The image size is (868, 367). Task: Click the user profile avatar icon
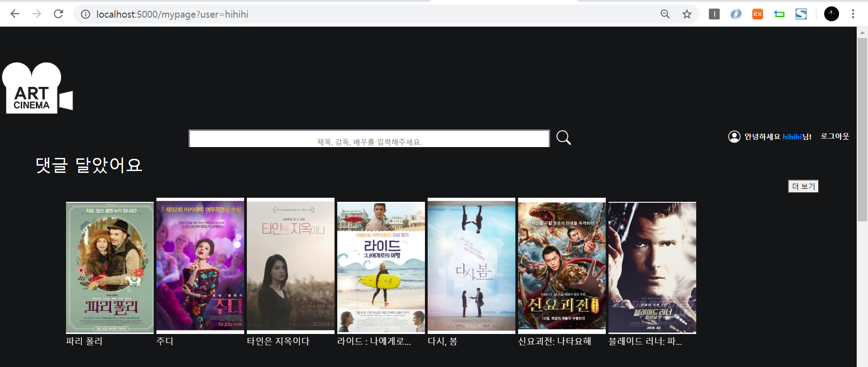click(734, 137)
